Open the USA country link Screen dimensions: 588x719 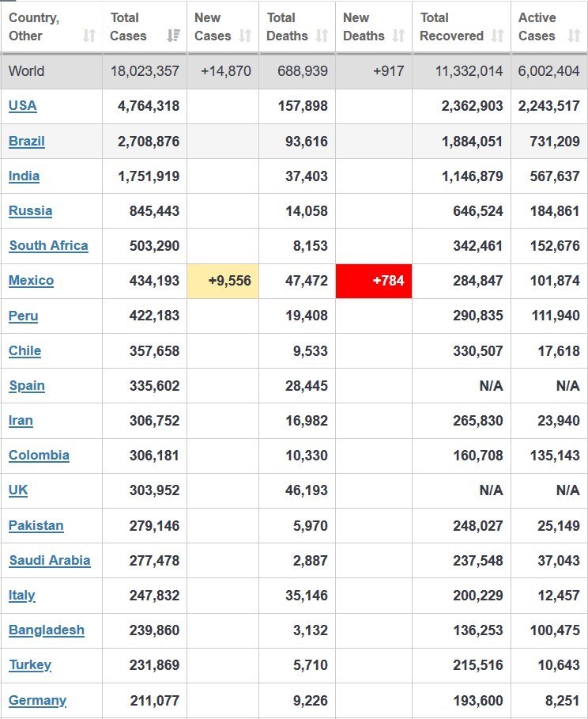coord(23,106)
